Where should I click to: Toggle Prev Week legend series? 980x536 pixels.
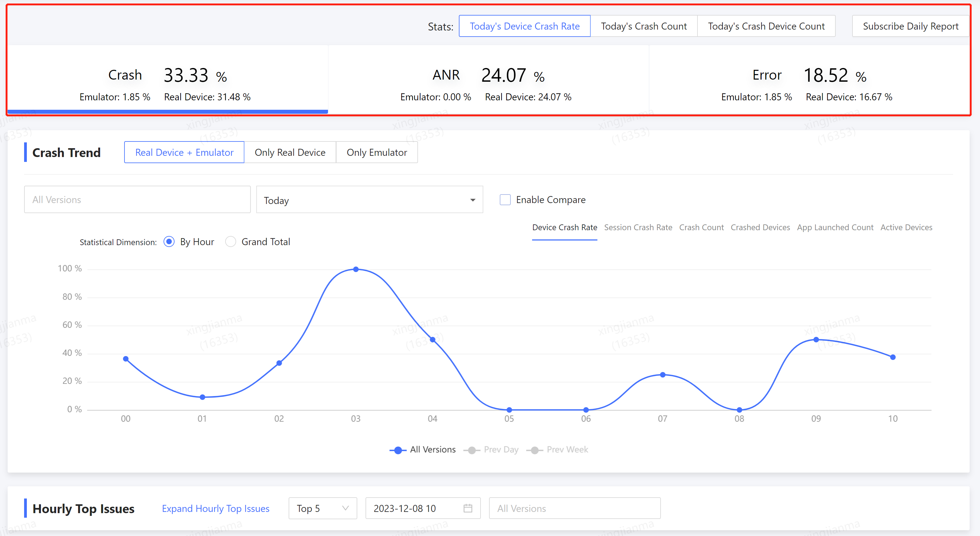(557, 450)
